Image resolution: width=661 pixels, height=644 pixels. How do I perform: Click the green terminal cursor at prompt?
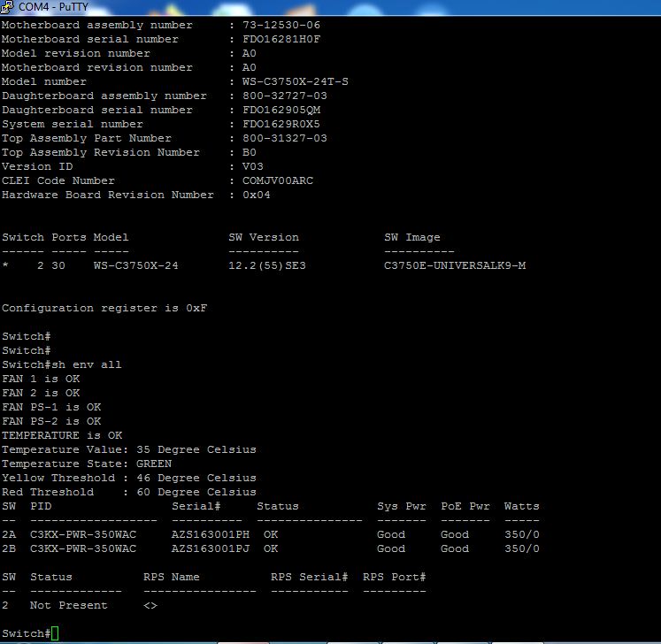55,633
